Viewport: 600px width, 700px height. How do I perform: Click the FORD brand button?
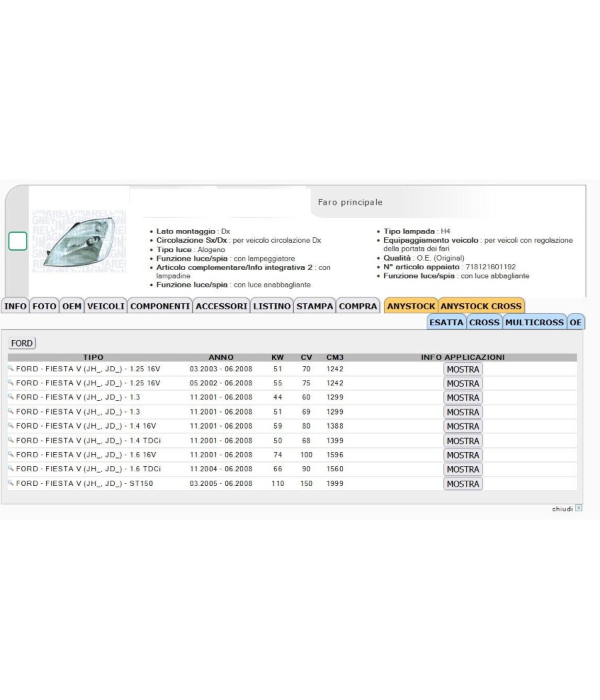(x=22, y=343)
